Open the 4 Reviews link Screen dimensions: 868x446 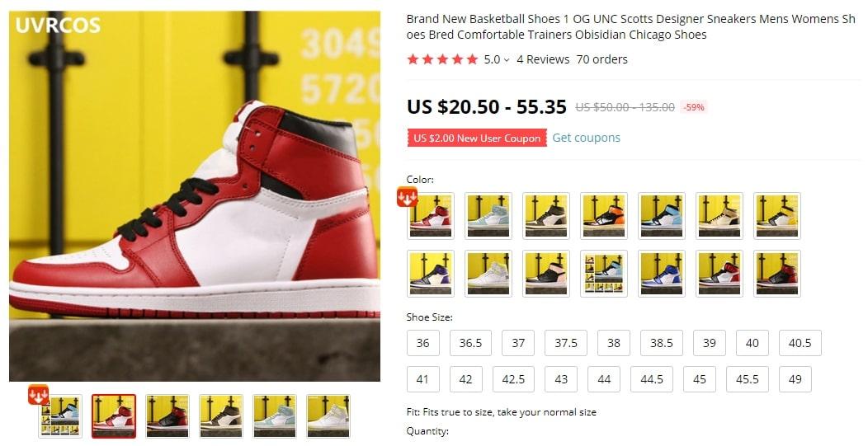click(x=543, y=59)
